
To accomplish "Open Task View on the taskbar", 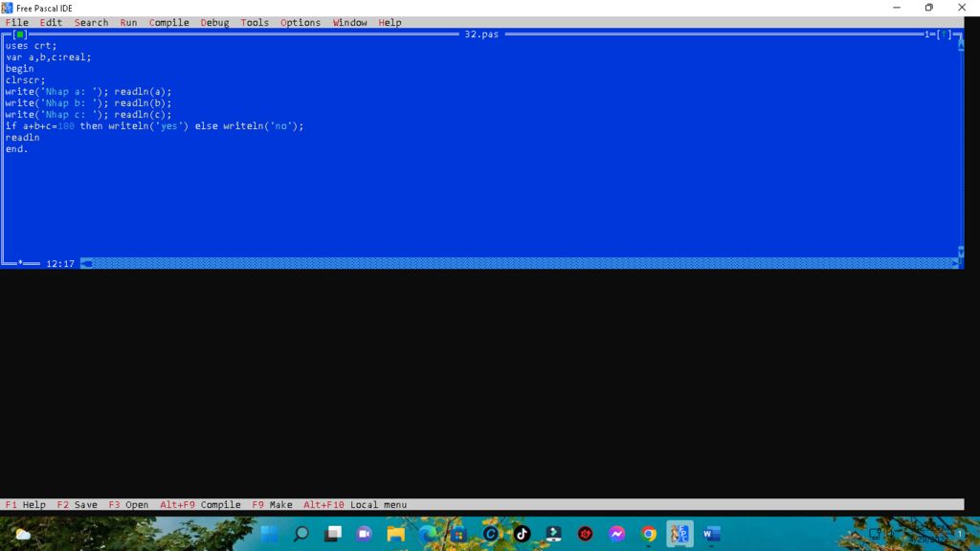I will point(332,534).
